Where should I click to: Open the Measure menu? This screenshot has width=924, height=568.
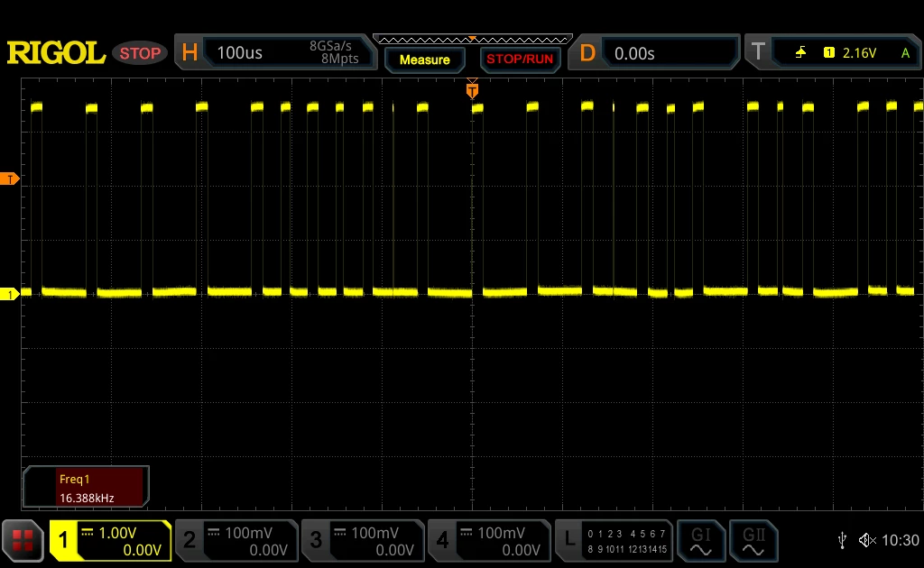click(x=424, y=60)
